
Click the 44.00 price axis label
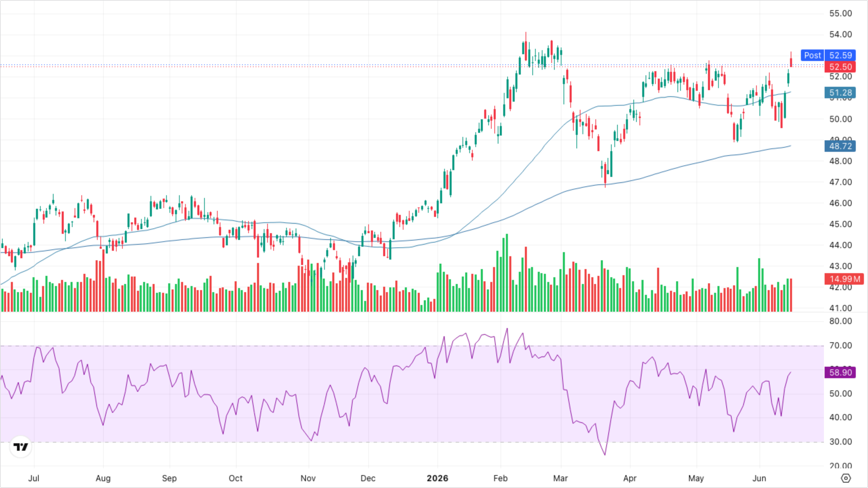click(841, 245)
